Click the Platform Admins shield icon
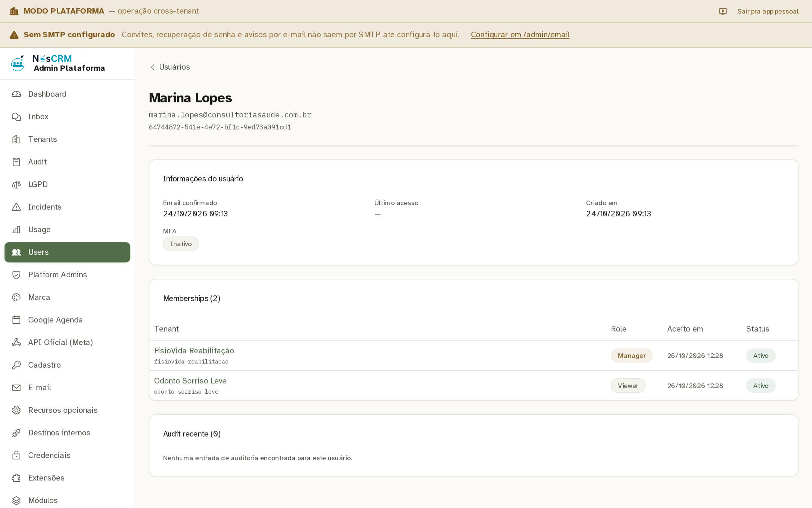The width and height of the screenshot is (812, 508). click(16, 275)
